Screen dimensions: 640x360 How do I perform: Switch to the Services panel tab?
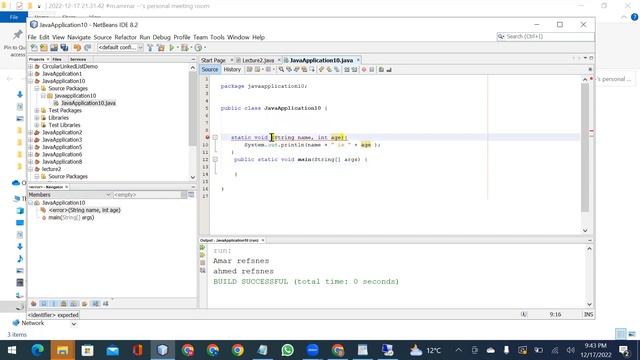click(78, 60)
